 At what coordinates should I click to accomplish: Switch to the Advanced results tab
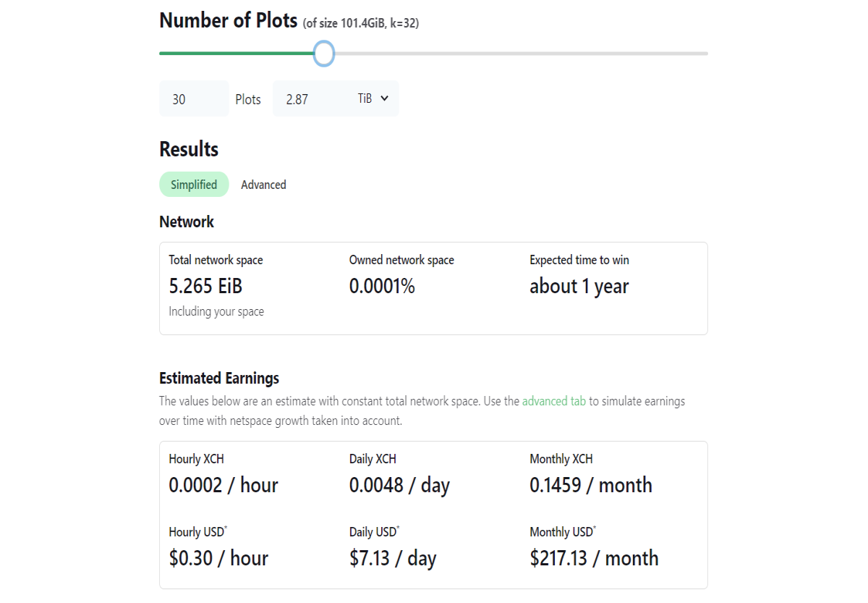(263, 185)
